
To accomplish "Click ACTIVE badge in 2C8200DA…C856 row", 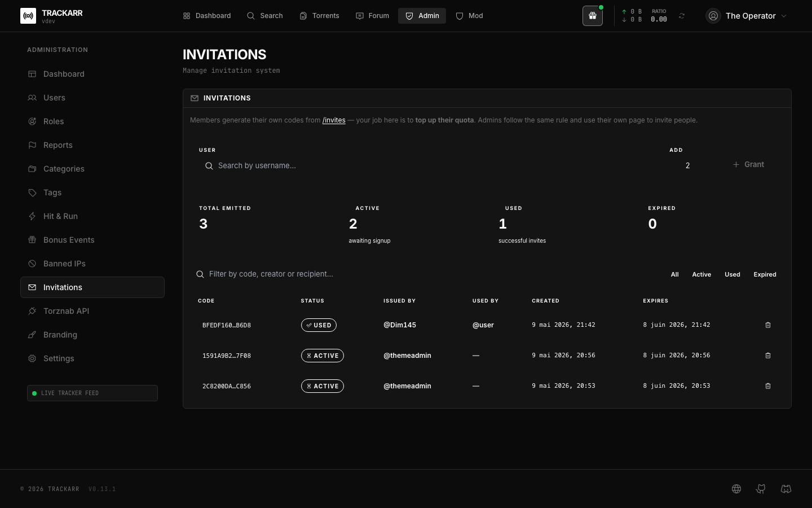I will (x=323, y=386).
